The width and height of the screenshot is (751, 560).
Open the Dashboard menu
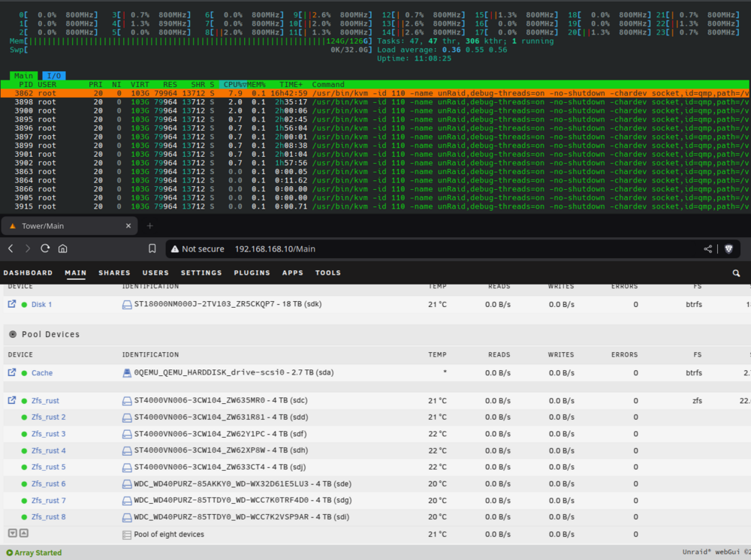tap(28, 272)
